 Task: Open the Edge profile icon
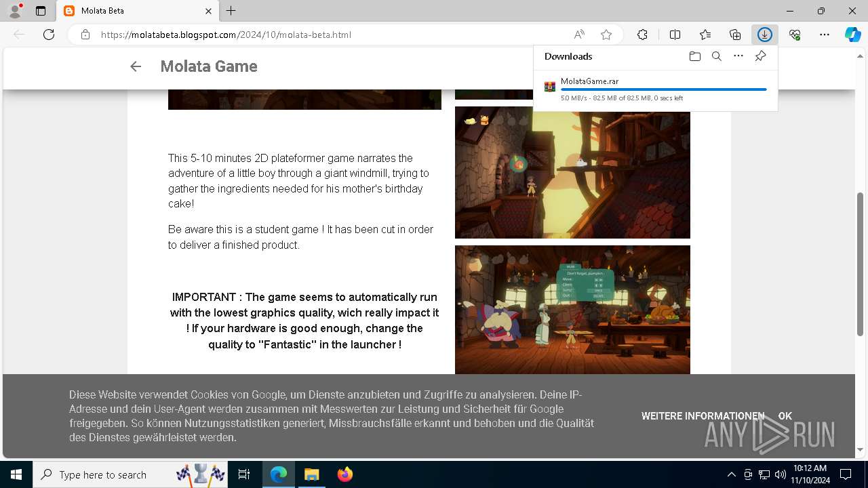click(15, 11)
